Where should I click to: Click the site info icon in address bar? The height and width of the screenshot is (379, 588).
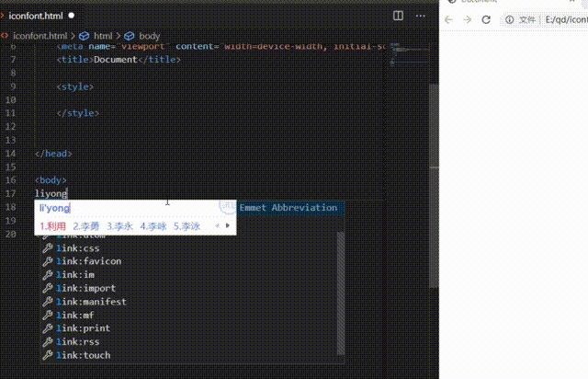[x=509, y=19]
